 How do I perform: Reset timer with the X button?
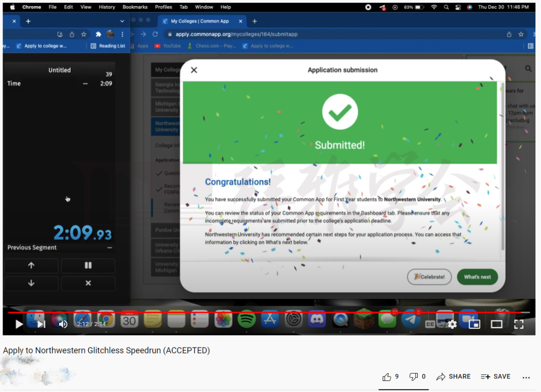tap(88, 283)
